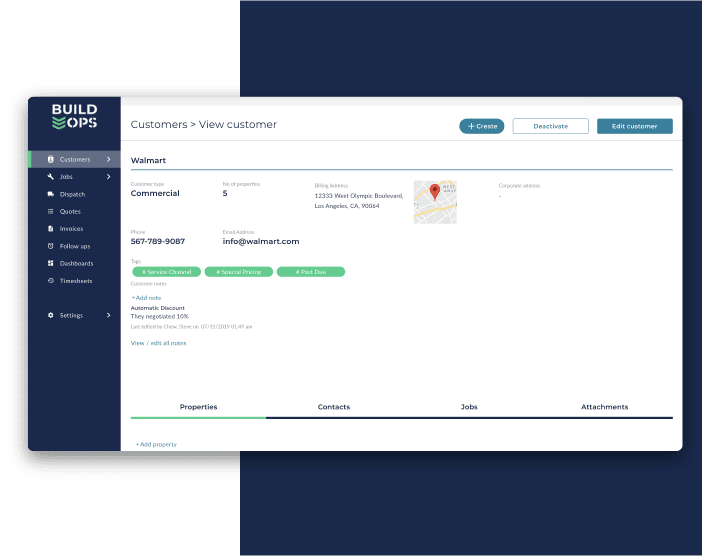Click the Customers sidebar icon
Image resolution: width=710 pixels, height=556 pixels.
point(51,159)
